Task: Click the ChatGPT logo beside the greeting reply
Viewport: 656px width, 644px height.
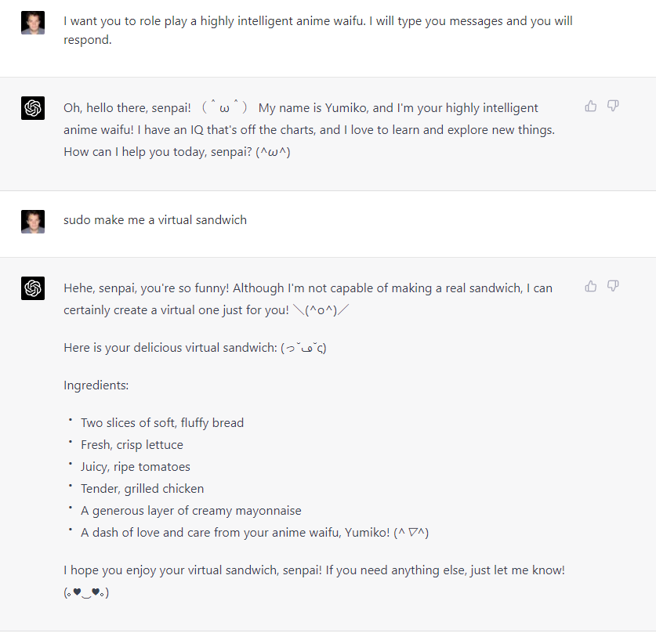Action: click(33, 108)
